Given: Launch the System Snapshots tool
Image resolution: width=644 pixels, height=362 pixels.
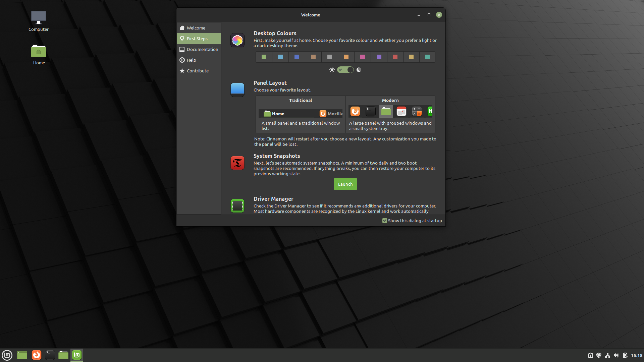Looking at the screenshot, I should coord(345,184).
